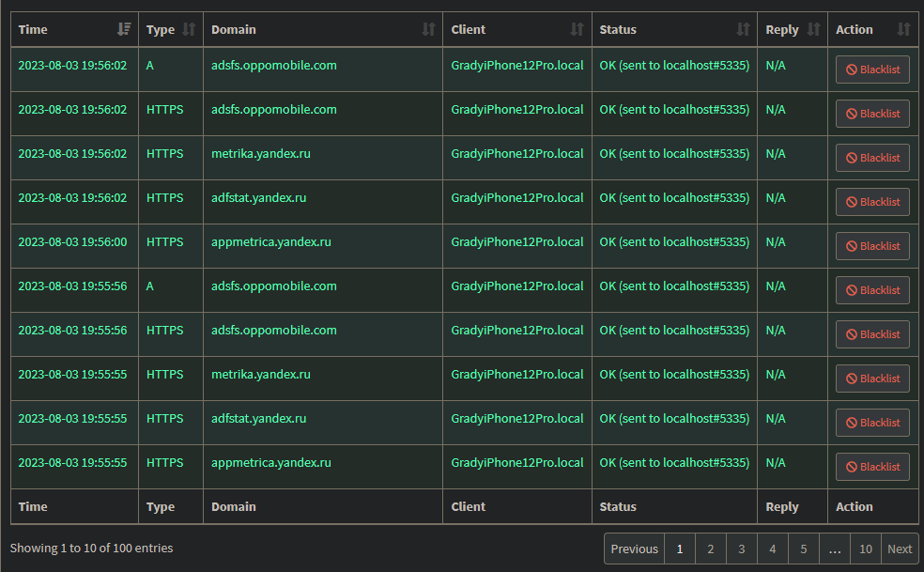Blacklist adsfs.oppomobile.com HTTPS query at 19:55:56
The width and height of the screenshot is (924, 572).
pyautogui.click(x=872, y=334)
